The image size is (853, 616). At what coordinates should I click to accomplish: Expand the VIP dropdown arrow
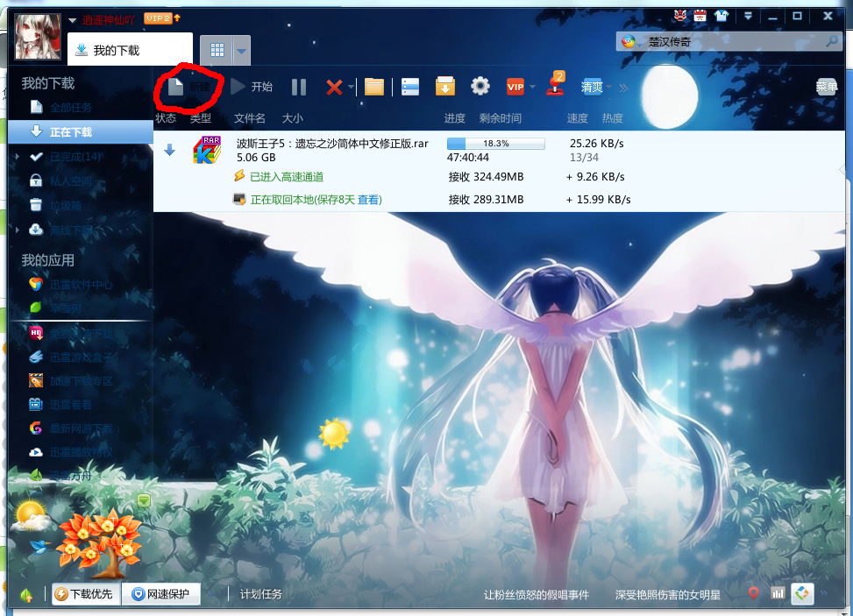[x=532, y=87]
